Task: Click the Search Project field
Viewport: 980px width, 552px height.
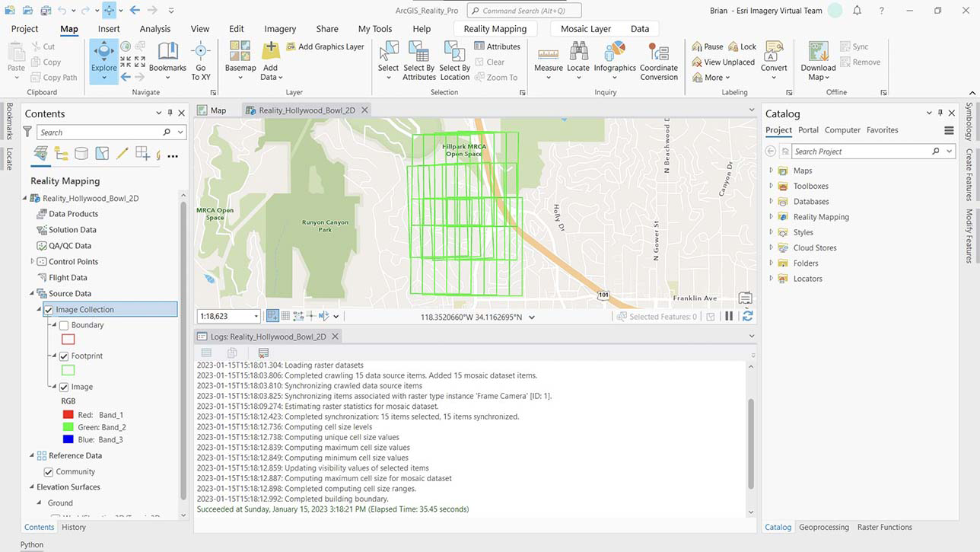Action: tap(873, 152)
